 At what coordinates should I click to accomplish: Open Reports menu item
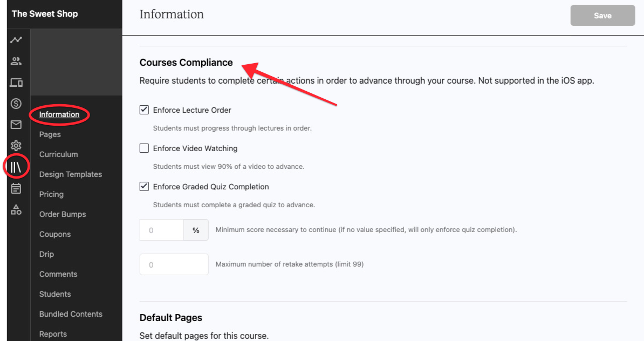click(x=53, y=334)
